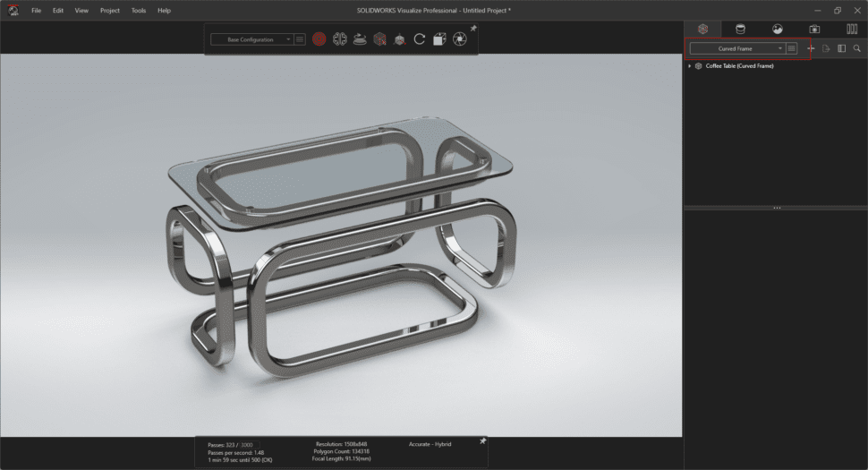Switch to the Libraries tab

tap(852, 29)
